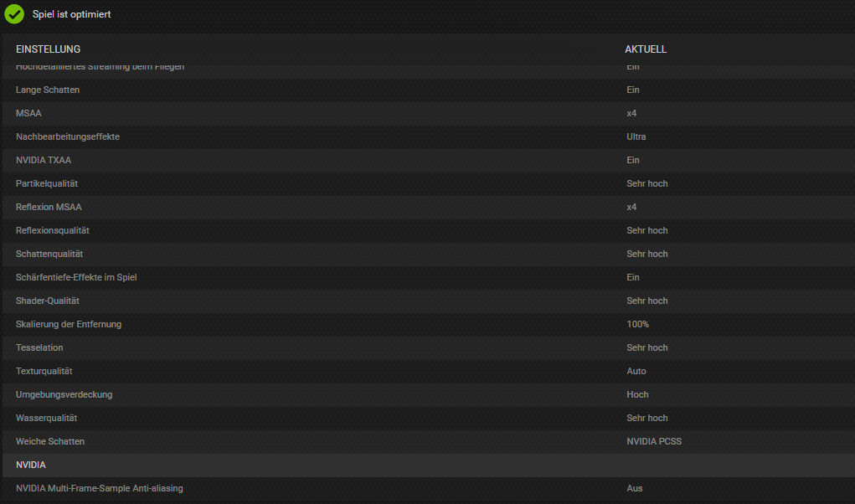The width and height of the screenshot is (855, 504).
Task: Select the NVIDIA TXAA row
Action: 429,160
